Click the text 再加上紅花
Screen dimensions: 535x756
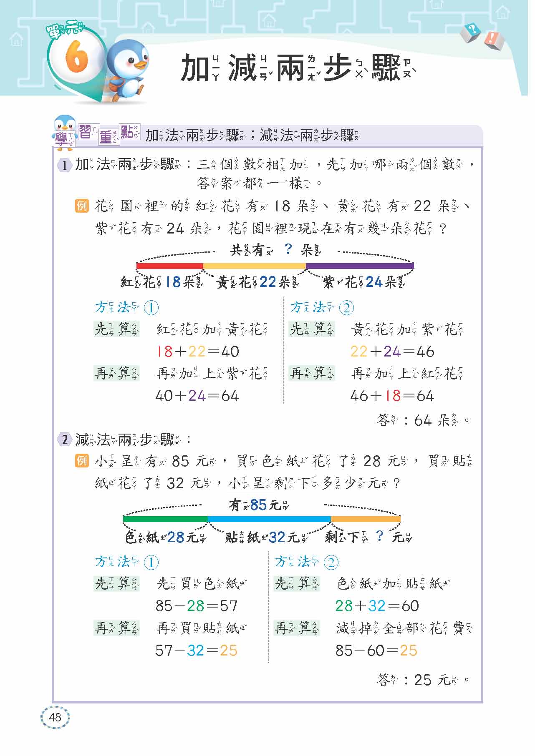point(407,374)
